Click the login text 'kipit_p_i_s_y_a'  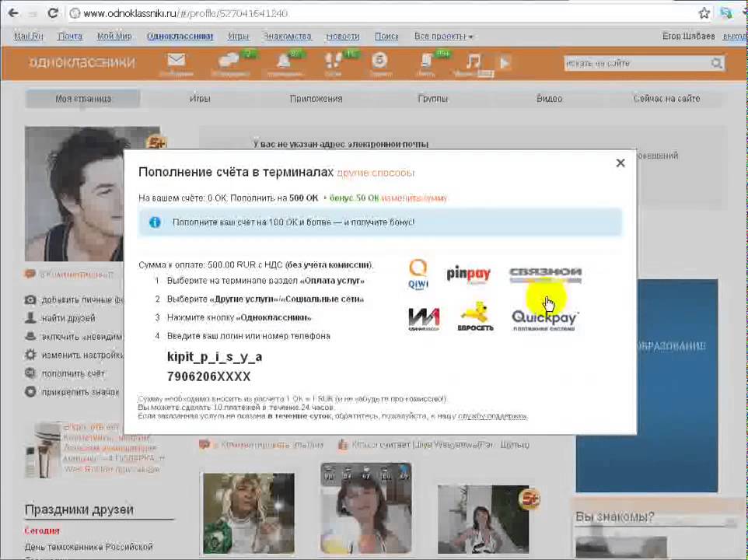(x=214, y=357)
